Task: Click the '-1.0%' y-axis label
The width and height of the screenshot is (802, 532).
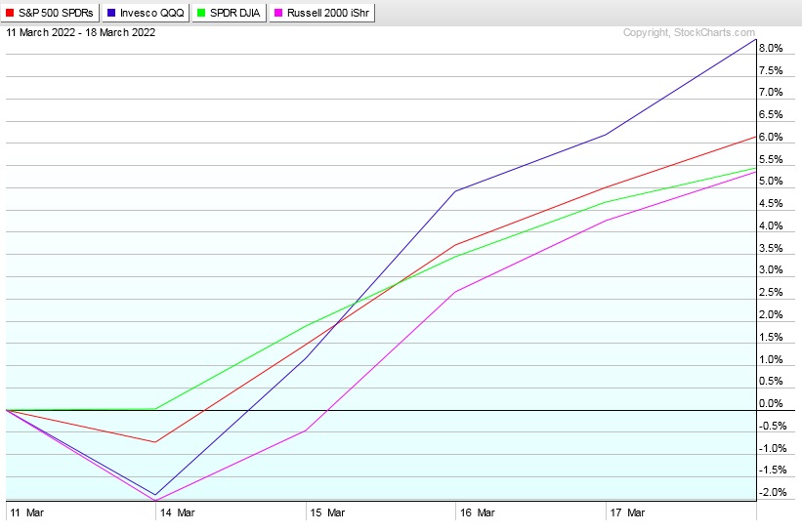Action: click(x=773, y=449)
